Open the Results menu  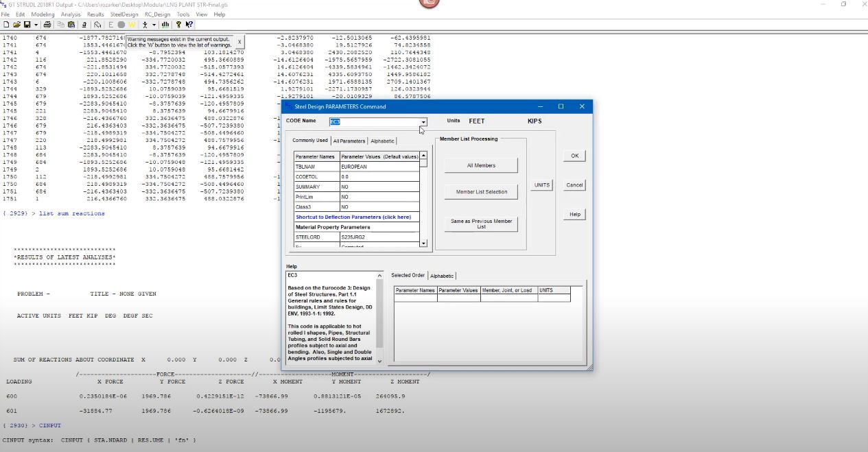point(95,14)
